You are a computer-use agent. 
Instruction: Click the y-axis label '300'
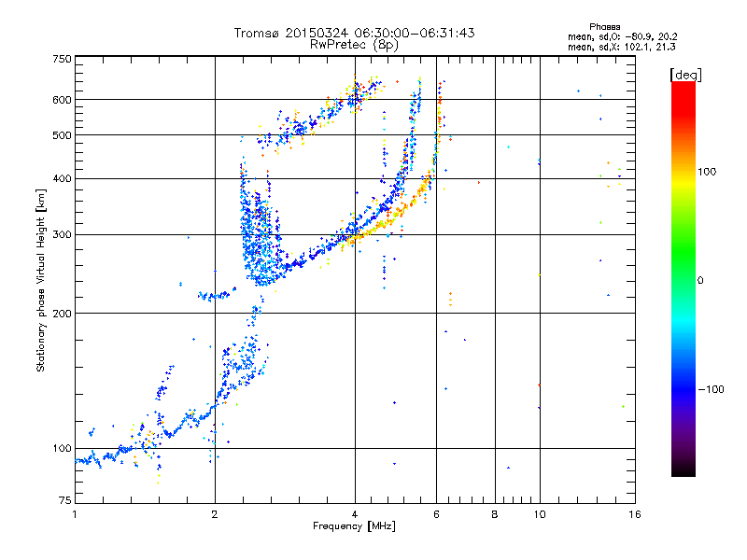point(62,234)
